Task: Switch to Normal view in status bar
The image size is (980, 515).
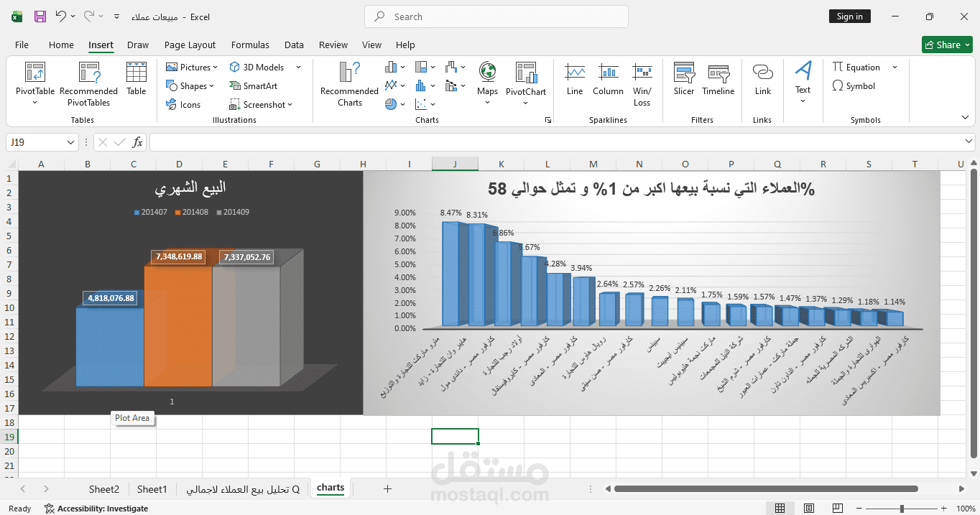Action: tap(780, 509)
